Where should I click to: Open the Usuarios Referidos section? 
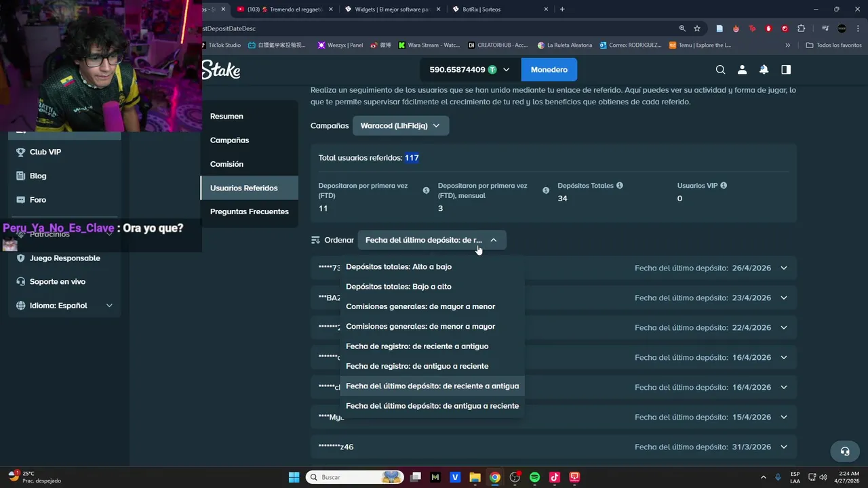click(x=250, y=188)
